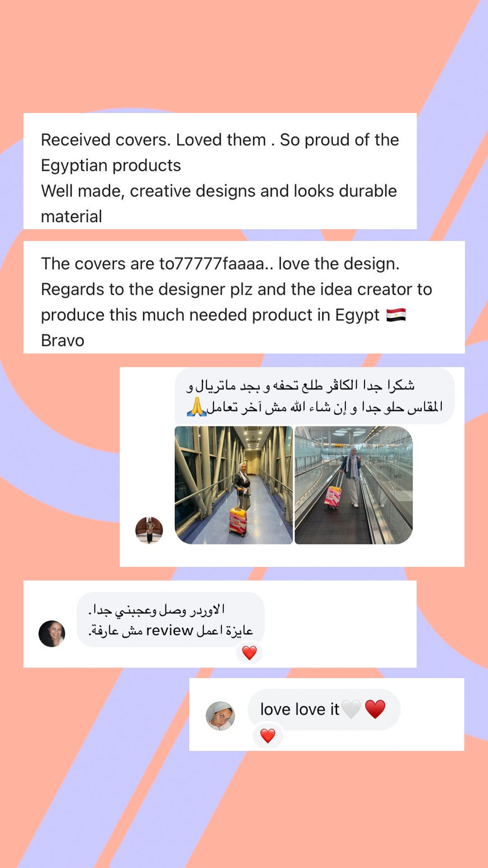The width and height of the screenshot is (488, 868).
Task: Click the red heart reaction below love love it
Action: click(x=267, y=736)
